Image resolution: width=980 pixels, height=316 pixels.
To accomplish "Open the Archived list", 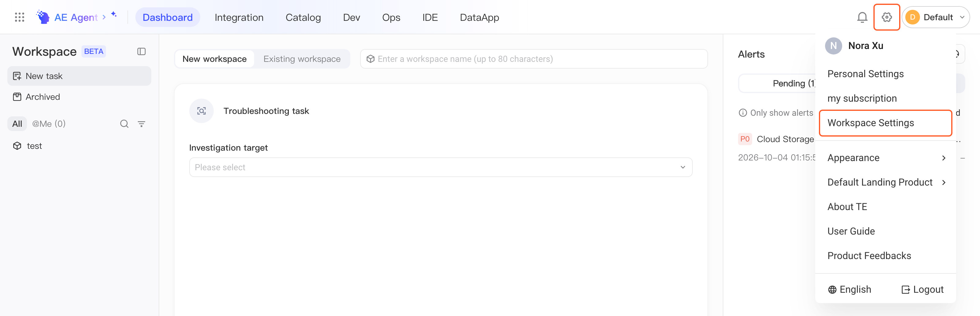I will 79,97.
